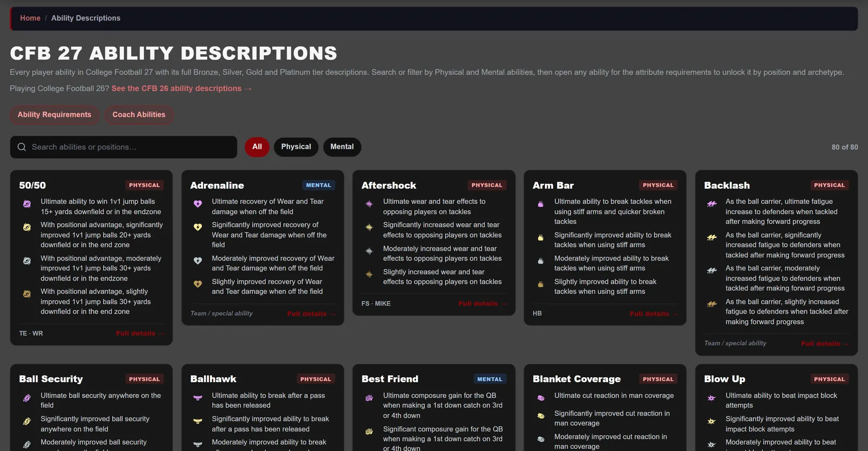The height and width of the screenshot is (451, 868).
Task: Click Arm Bar Silver icon beside Moderately improved
Action: (x=540, y=261)
